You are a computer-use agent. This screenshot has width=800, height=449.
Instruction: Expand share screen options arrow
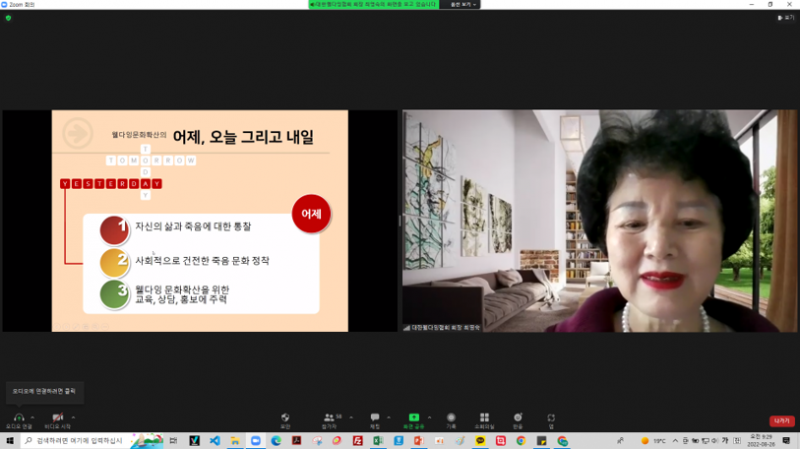point(431,416)
